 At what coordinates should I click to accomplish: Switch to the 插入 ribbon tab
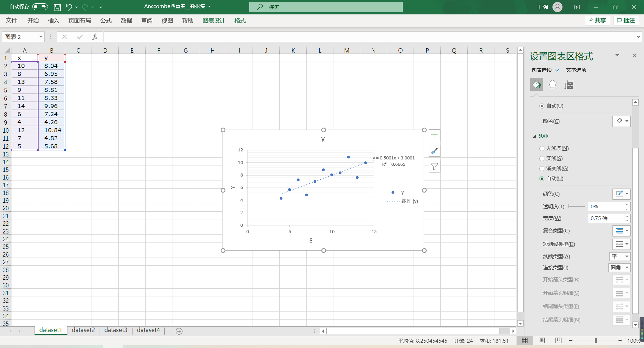pos(53,20)
